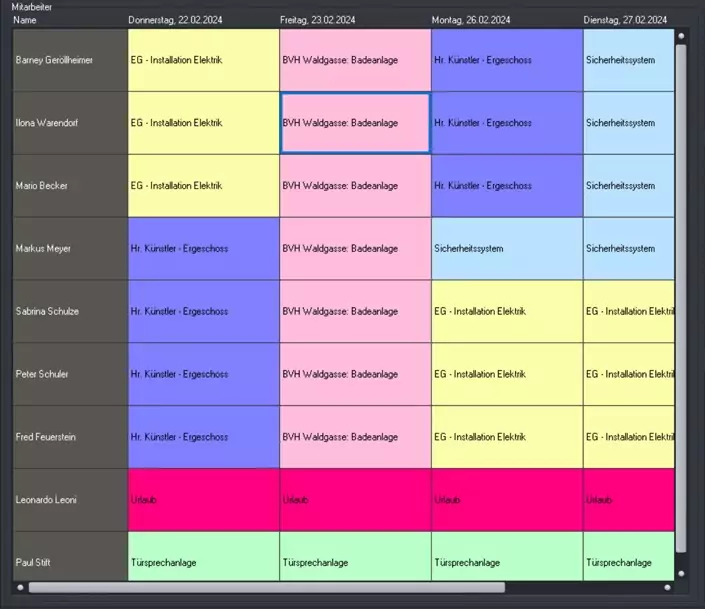This screenshot has height=609, width=705.
Task: Select Leonardo Leoni's Tuesday Urlaub cell
Action: (x=629, y=500)
